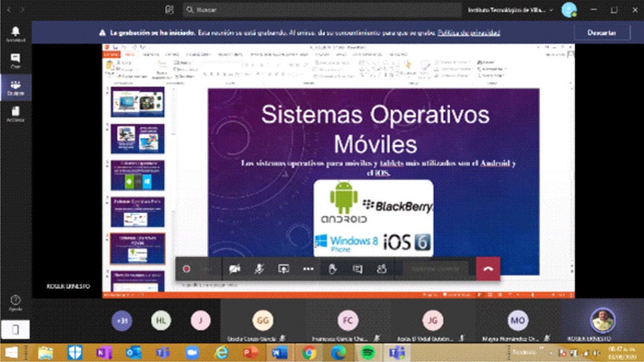Go back with the Teams back arrow
Image resolution: width=644 pixels, height=362 pixels.
pyautogui.click(x=9, y=10)
